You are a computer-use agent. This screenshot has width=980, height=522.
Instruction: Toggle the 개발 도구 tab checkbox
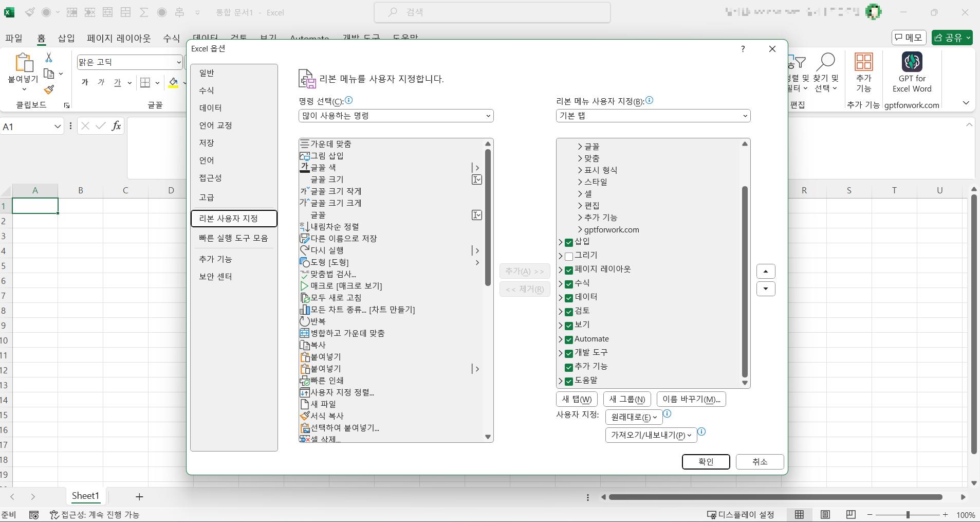coord(569,354)
